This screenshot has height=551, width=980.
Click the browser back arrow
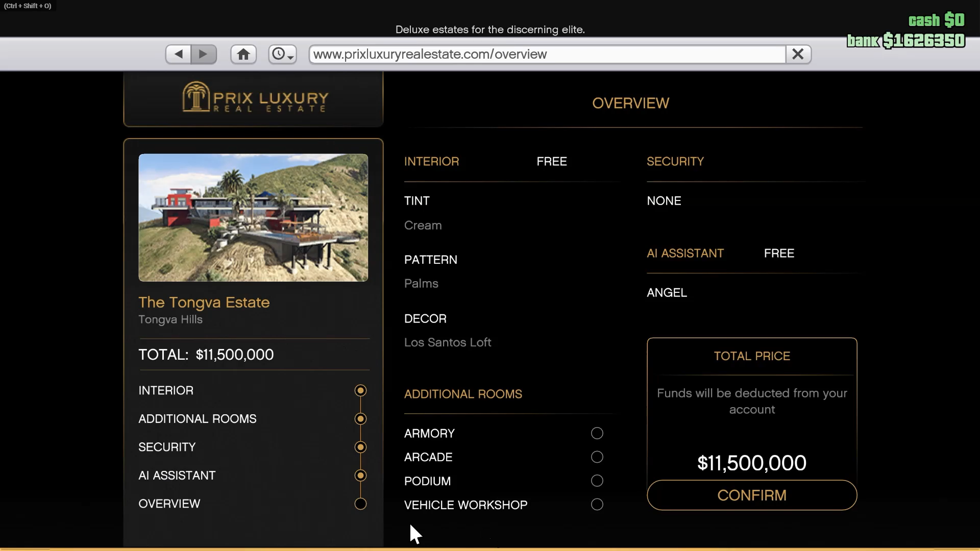click(178, 54)
